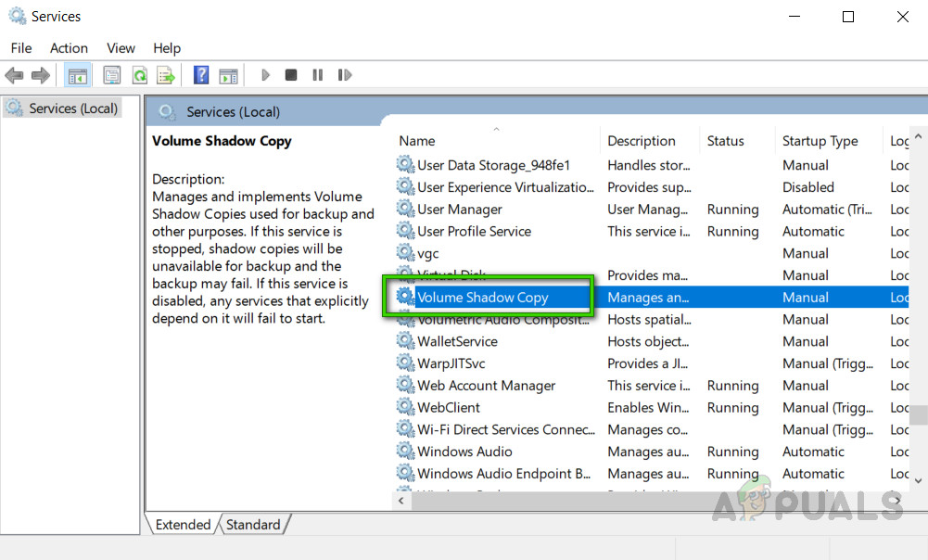
Task: Select User Experience Virtualization service name
Action: (505, 187)
